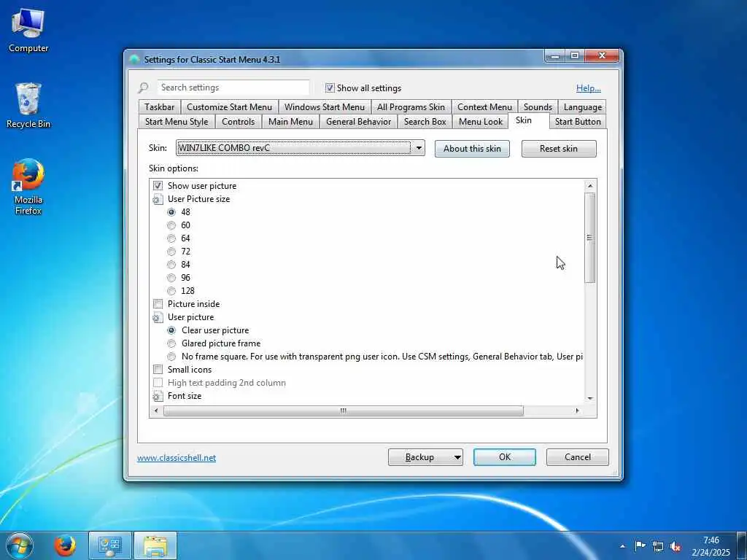
Task: Click the horizontal scrollbar left arrow
Action: click(156, 411)
